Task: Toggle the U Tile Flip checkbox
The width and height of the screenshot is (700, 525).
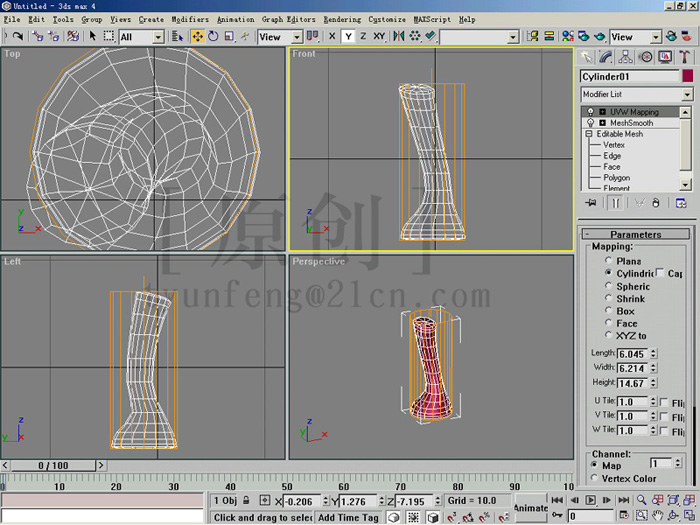Action: click(665, 402)
